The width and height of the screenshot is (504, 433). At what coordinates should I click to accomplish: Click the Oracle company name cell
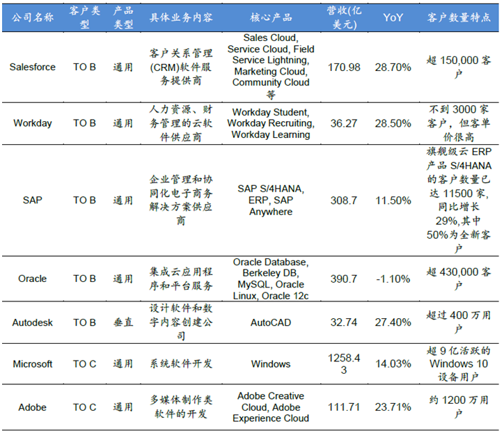tap(33, 278)
